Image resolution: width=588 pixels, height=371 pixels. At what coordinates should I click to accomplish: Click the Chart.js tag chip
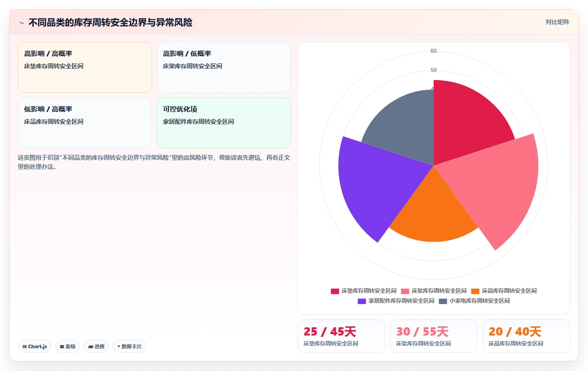pos(35,346)
